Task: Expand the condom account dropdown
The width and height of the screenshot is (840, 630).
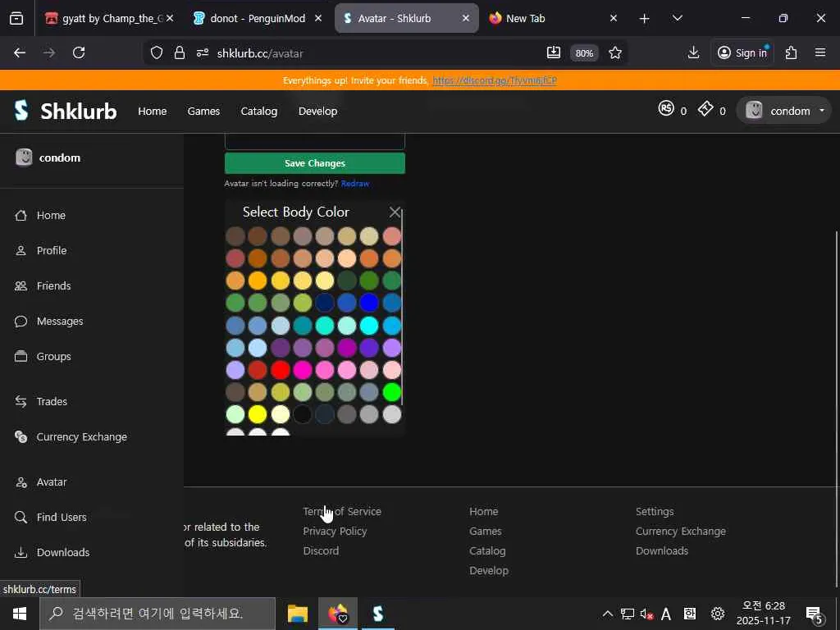Action: [x=784, y=111]
